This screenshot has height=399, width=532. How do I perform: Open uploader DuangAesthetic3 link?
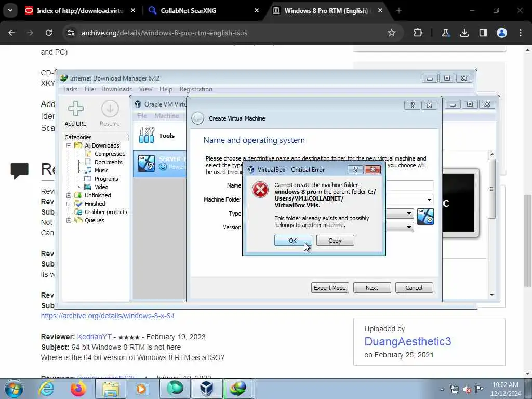(407, 341)
